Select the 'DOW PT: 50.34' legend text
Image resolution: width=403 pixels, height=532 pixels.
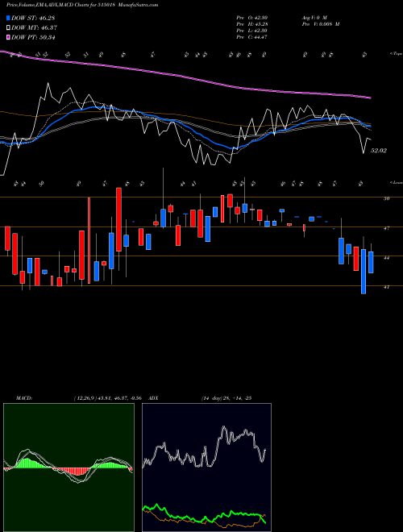click(x=33, y=37)
